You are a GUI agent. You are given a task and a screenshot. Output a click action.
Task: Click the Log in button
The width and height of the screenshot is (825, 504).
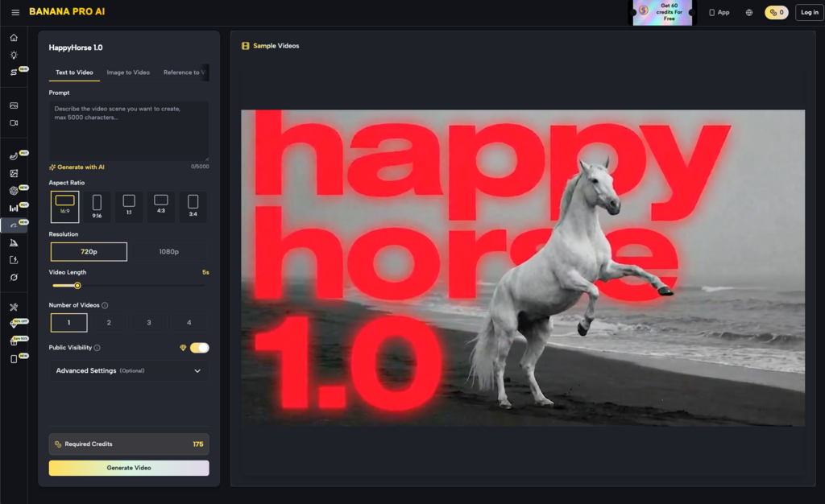click(808, 12)
